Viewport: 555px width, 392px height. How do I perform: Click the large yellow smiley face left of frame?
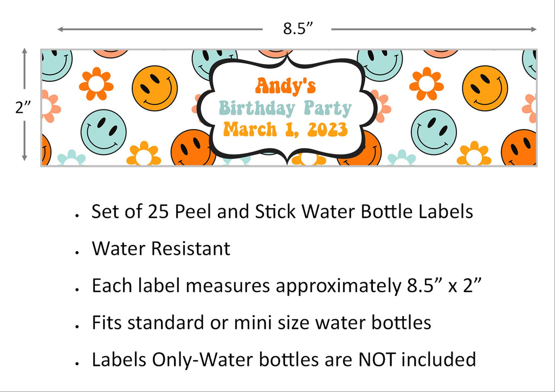tap(154, 88)
